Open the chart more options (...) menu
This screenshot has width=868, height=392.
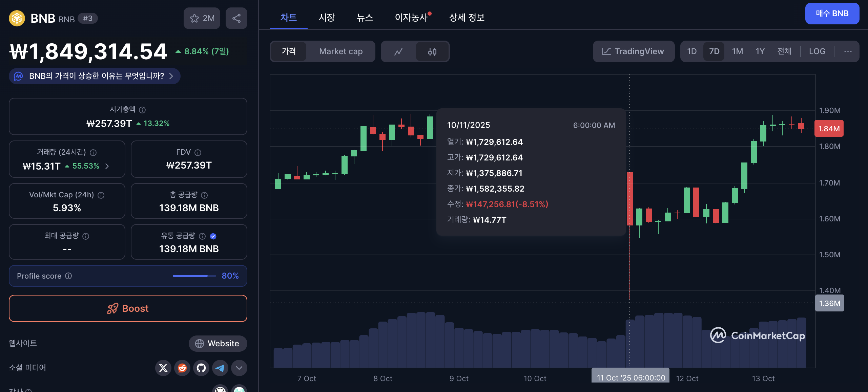click(848, 51)
